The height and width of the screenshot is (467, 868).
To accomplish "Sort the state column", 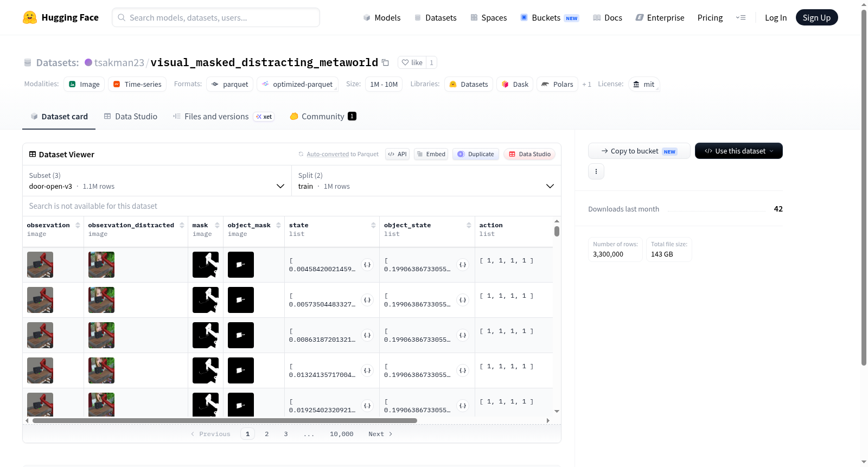I will [x=373, y=225].
